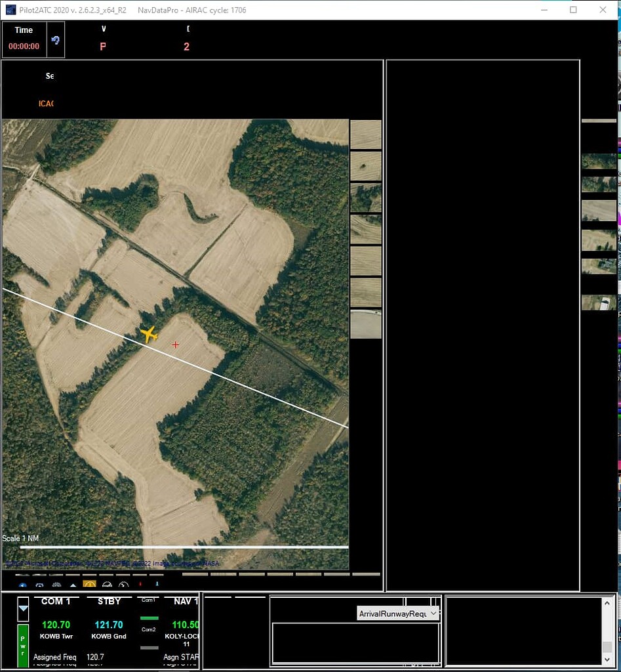Select the highlighted yellow gauge icon below the map

point(90,585)
